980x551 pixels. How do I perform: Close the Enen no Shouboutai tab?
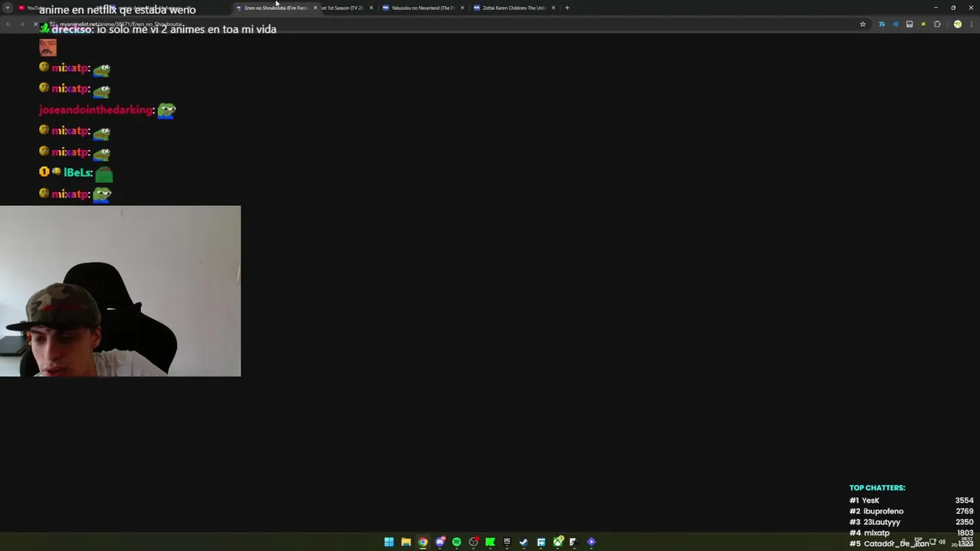point(315,8)
